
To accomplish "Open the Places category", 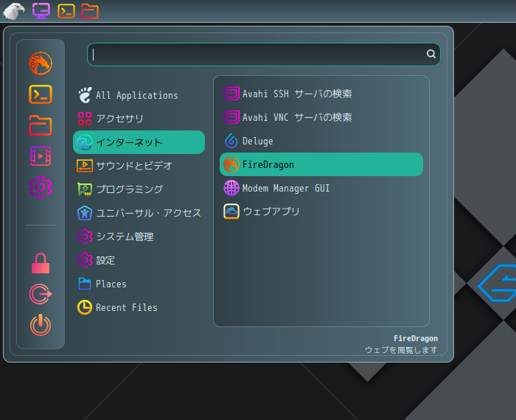I will [139, 284].
